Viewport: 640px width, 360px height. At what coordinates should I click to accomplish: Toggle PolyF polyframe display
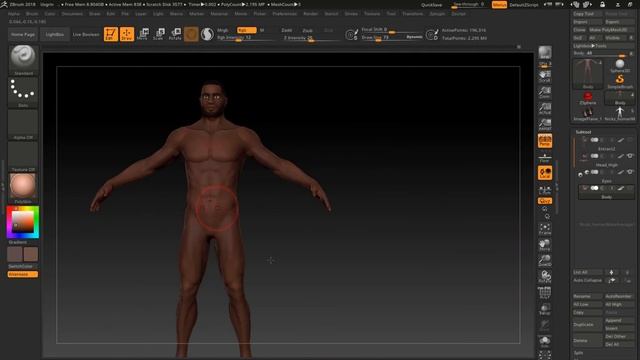click(545, 293)
